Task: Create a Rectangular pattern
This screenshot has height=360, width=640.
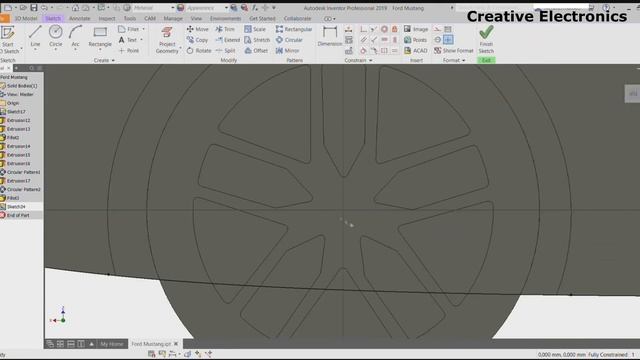Action: [x=294, y=29]
